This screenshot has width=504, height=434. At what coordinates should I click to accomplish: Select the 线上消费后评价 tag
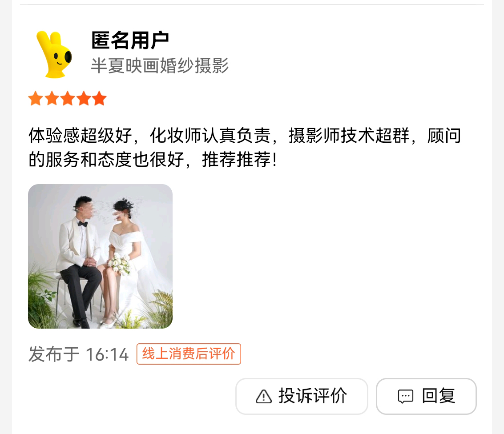189,354
